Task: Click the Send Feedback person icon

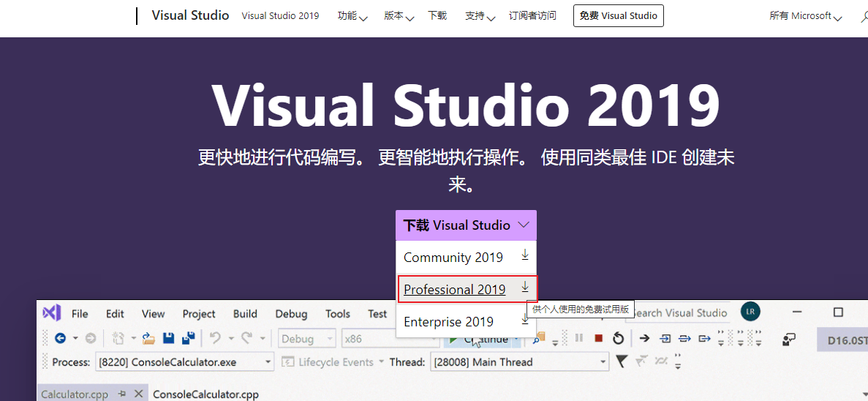Action: tap(788, 339)
